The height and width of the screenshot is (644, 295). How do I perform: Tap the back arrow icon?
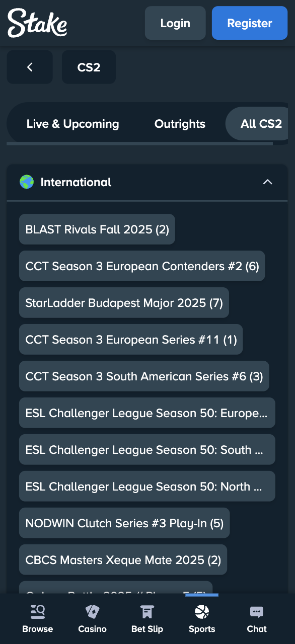click(29, 67)
